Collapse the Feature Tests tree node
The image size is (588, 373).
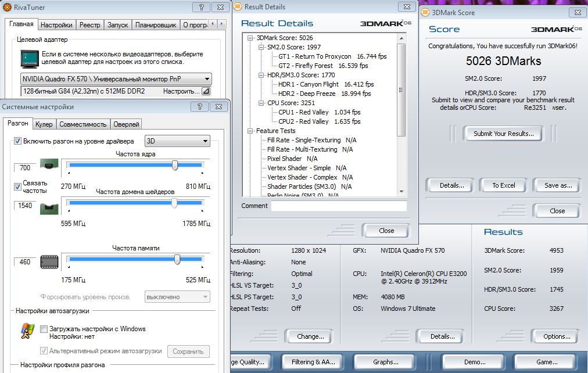250,131
